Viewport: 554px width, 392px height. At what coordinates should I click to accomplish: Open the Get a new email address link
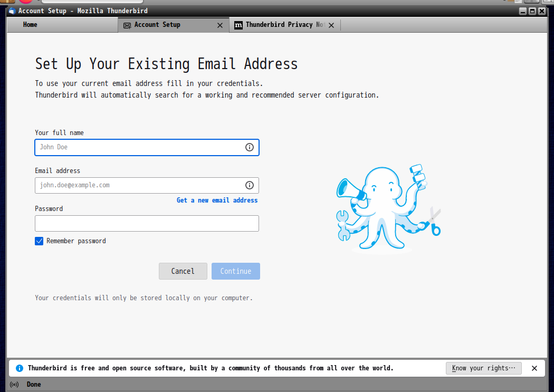point(217,200)
